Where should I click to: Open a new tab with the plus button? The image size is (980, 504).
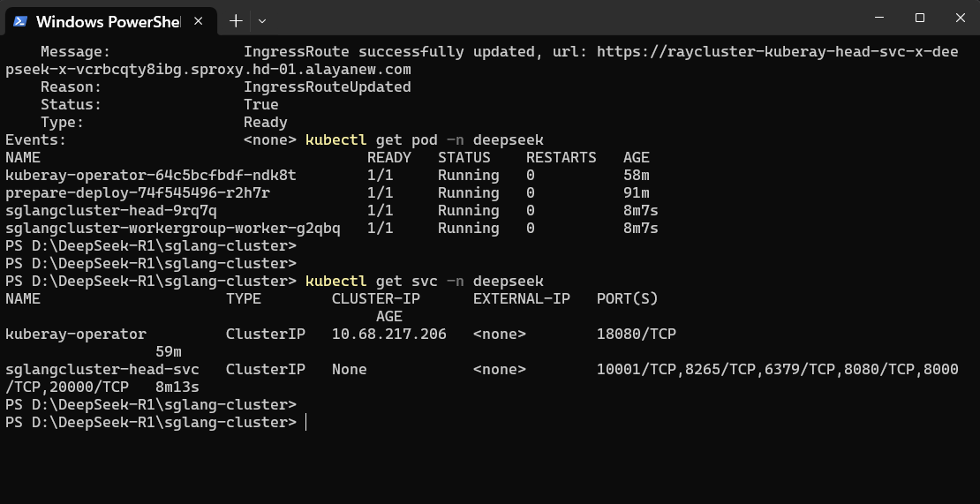tap(236, 20)
